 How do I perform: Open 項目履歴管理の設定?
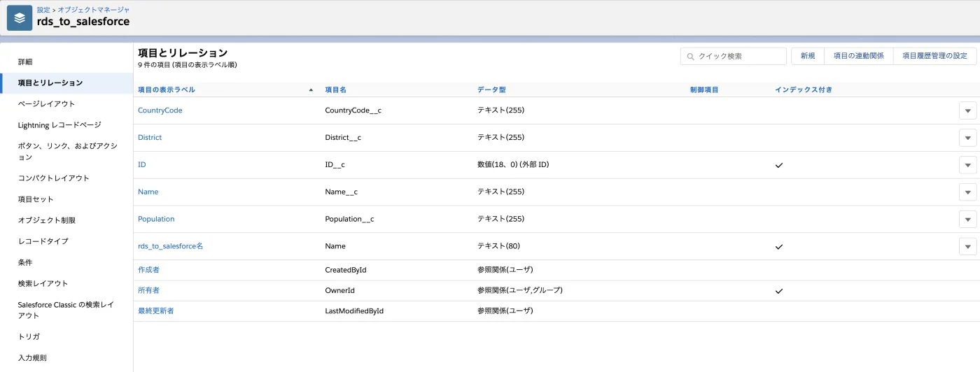click(934, 56)
